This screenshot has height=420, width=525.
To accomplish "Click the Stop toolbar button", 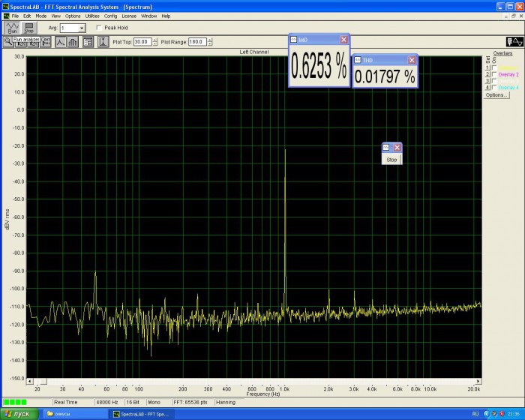I will point(28,28).
